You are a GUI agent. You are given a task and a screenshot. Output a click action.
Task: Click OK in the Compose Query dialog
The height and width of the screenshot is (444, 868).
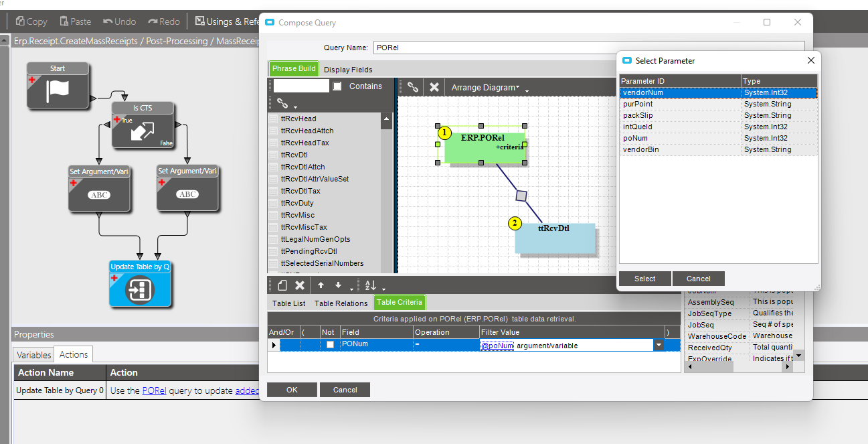click(292, 390)
